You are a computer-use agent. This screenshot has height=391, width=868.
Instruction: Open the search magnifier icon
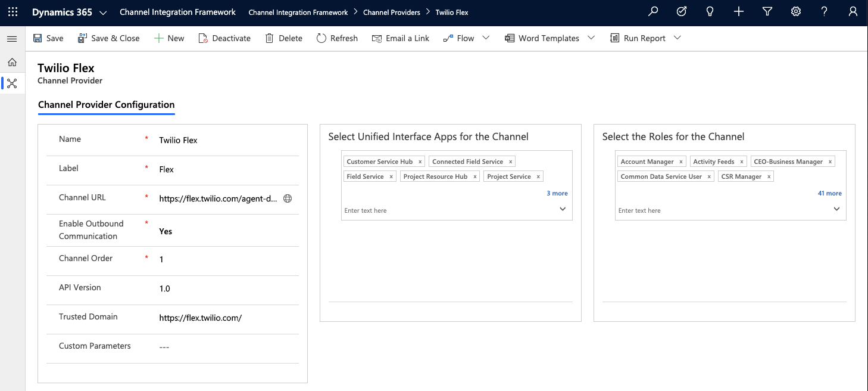[x=653, y=12]
